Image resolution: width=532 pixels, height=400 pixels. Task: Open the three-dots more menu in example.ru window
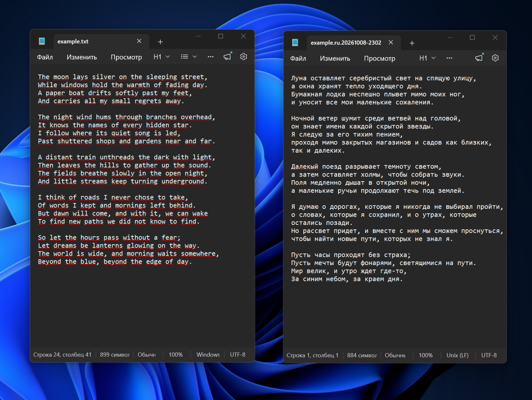click(x=449, y=58)
